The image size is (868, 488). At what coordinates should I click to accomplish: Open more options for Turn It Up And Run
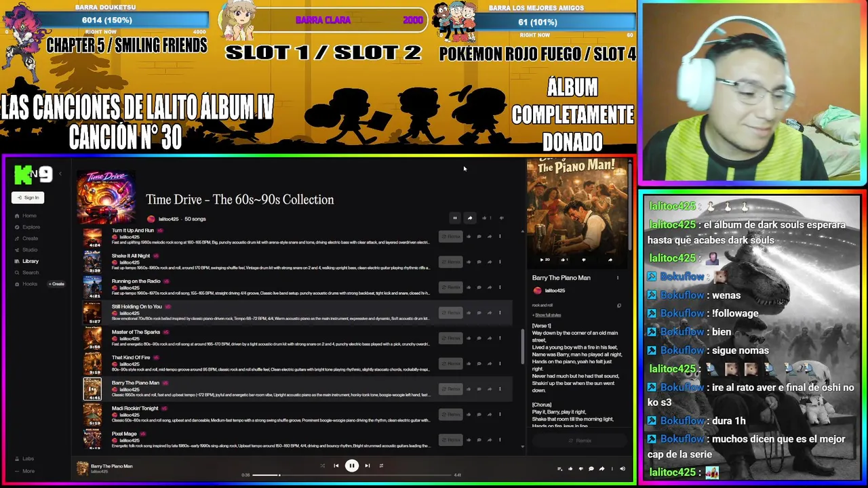pos(500,237)
